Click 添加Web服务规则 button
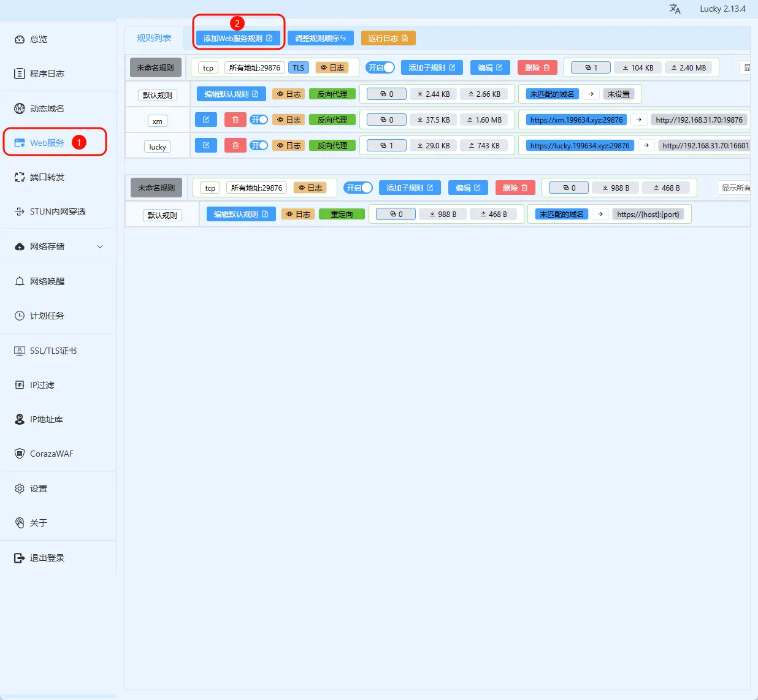This screenshot has height=700, width=758. point(238,38)
